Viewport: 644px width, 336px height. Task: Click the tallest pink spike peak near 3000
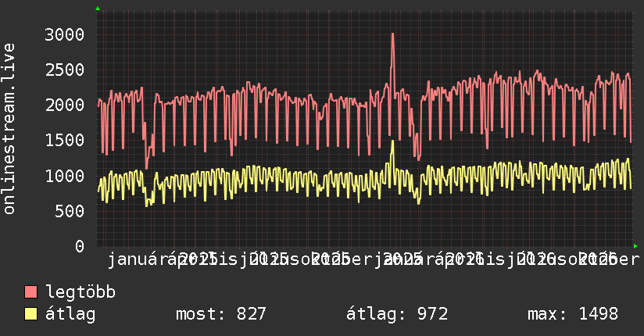[x=392, y=34]
